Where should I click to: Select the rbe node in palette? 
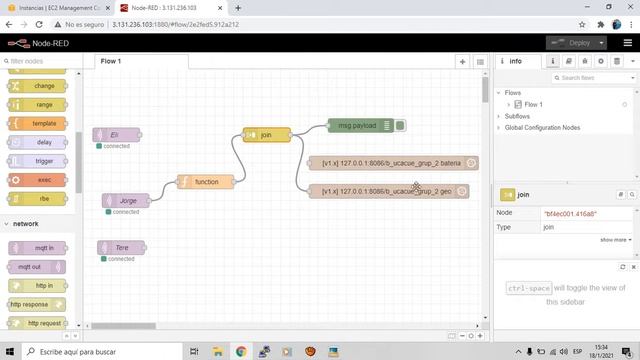tap(37, 199)
